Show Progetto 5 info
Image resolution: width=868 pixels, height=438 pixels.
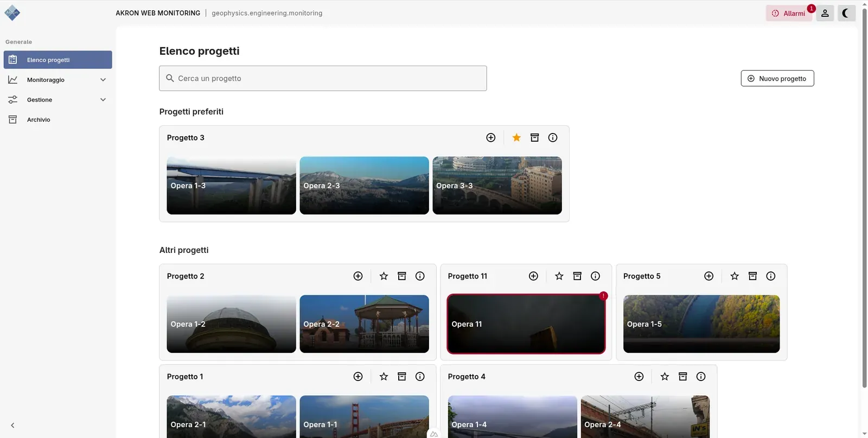coord(771,276)
